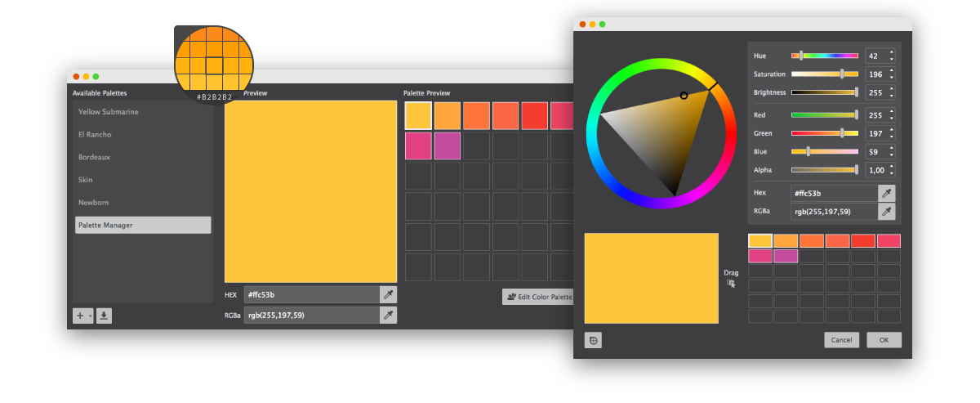Open the arrow dropdown next to the plus button
980x403 pixels.
90,316
